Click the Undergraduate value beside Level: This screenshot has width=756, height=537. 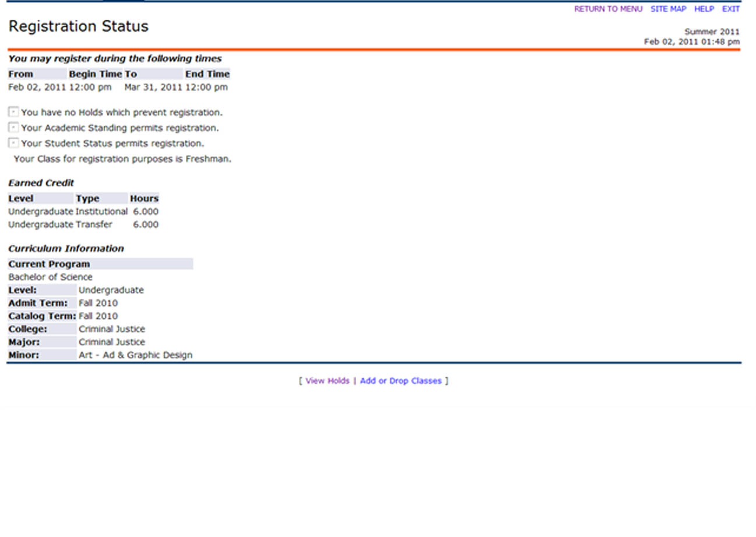click(x=111, y=290)
